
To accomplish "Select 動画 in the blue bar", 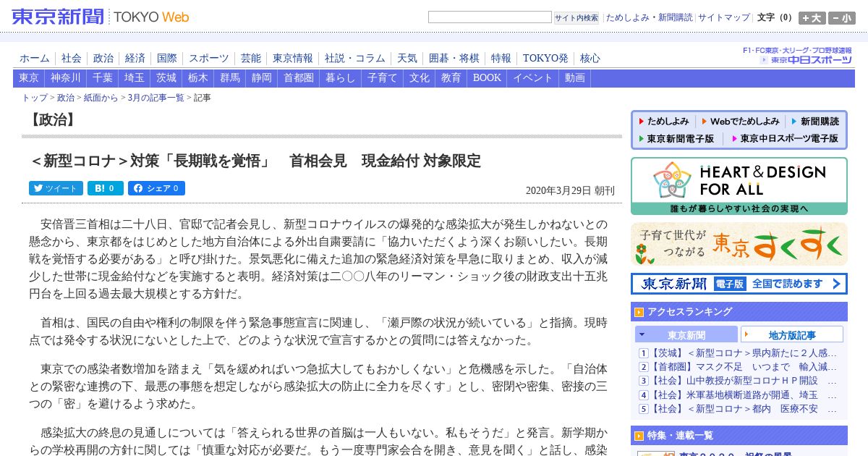I will [575, 78].
